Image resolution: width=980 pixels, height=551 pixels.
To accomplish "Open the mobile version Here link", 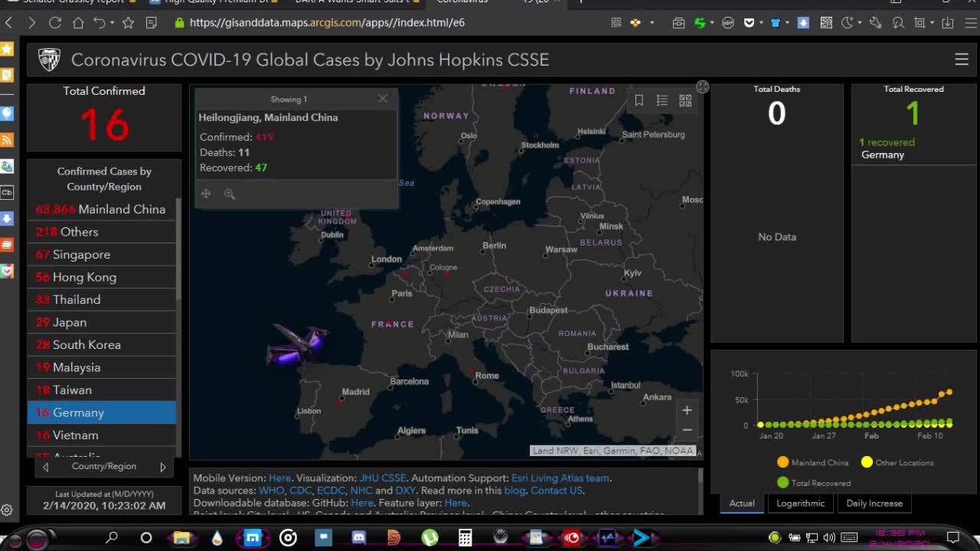I will [x=279, y=478].
